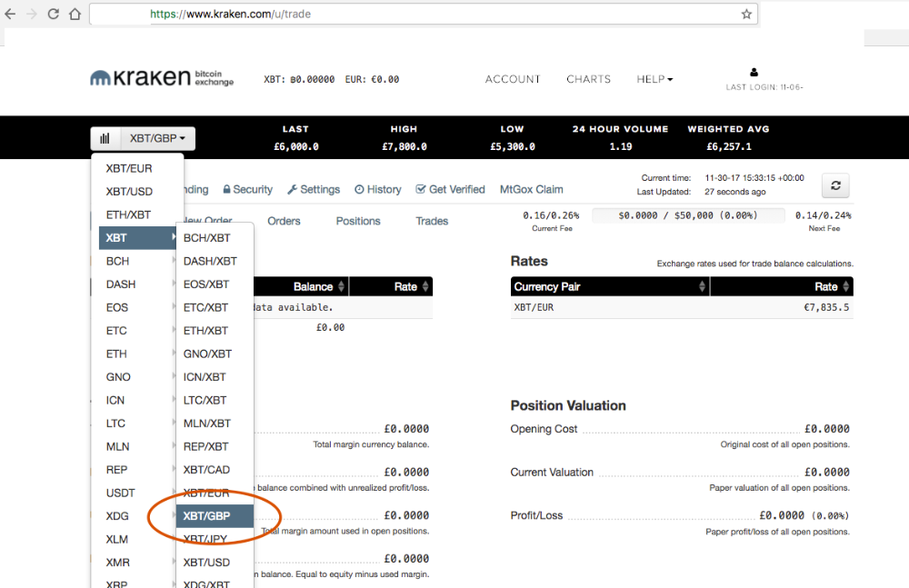Screen dimensions: 909x588
Task: Switch to the Orders sub-tab
Action: [x=284, y=222]
